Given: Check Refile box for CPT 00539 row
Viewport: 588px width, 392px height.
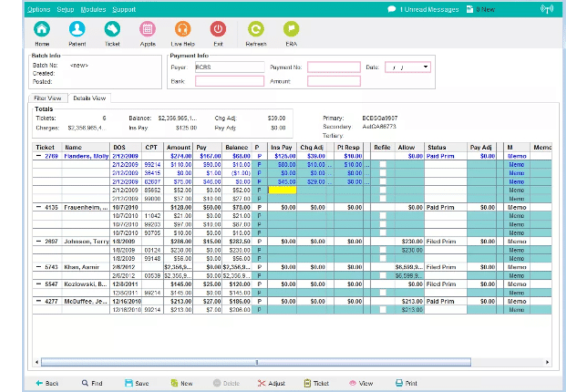Looking at the screenshot, I should click(383, 276).
